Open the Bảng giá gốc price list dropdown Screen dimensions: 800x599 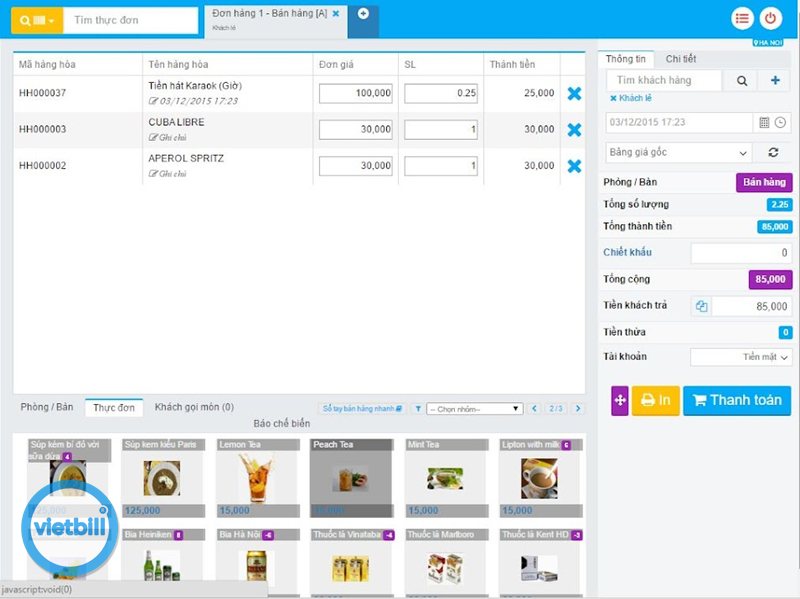click(678, 153)
